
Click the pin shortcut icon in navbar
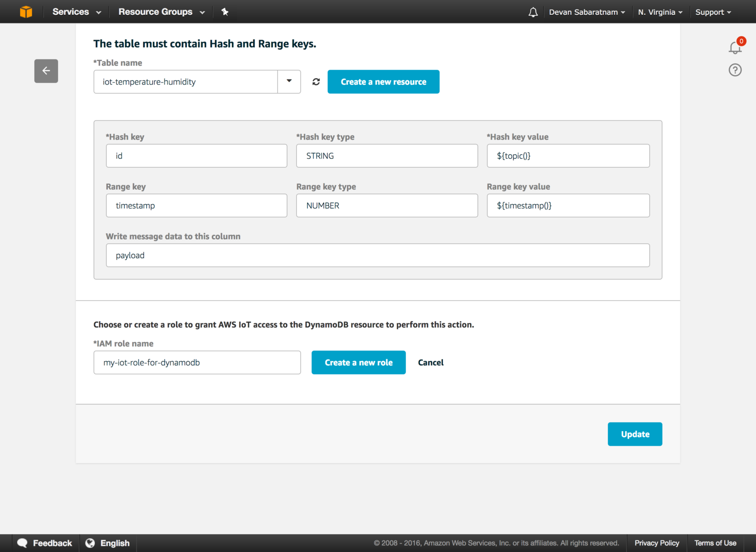tap(225, 12)
